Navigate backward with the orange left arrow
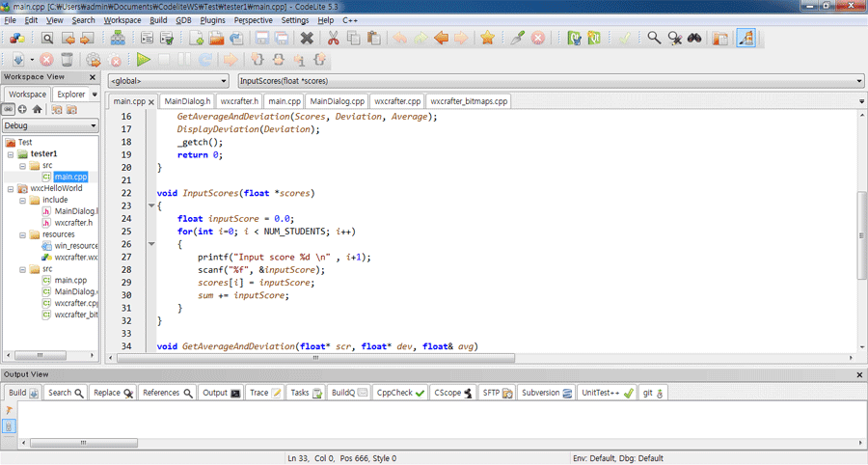This screenshot has height=465, width=868. (441, 38)
